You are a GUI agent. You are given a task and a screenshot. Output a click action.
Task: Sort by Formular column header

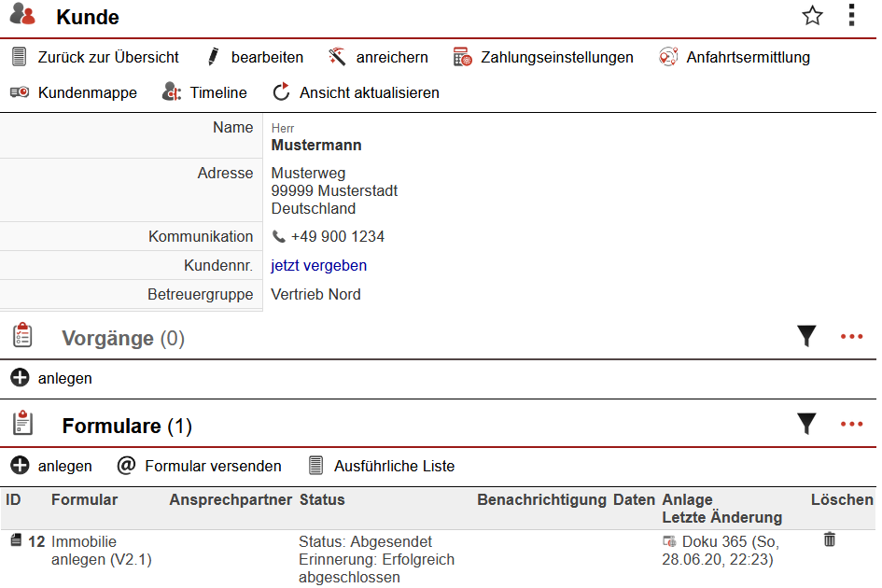pos(84,499)
